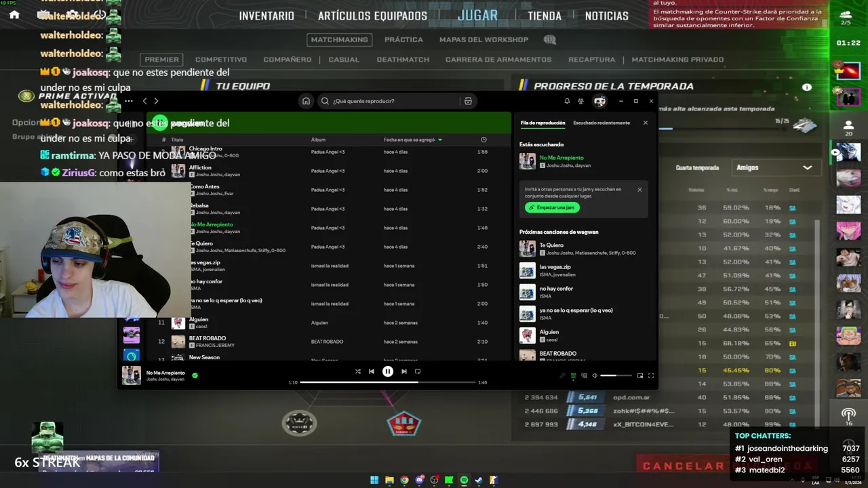Go back in Spotify navigation
Screen dimensions: 868x488
click(144, 101)
